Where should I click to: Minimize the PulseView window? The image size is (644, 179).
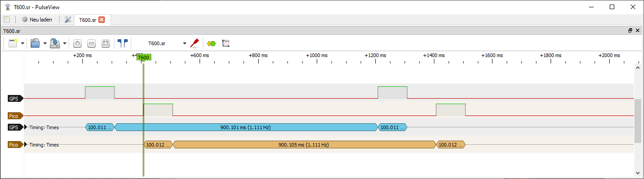(591, 7)
